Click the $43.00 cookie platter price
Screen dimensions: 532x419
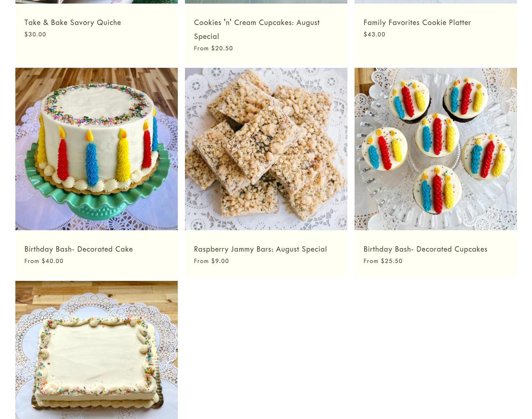[x=375, y=34]
